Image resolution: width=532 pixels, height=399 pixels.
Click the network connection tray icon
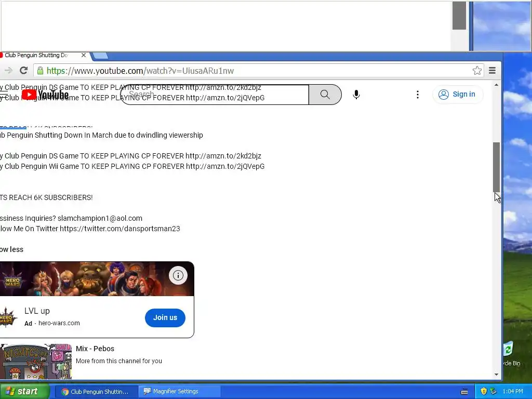tap(493, 391)
